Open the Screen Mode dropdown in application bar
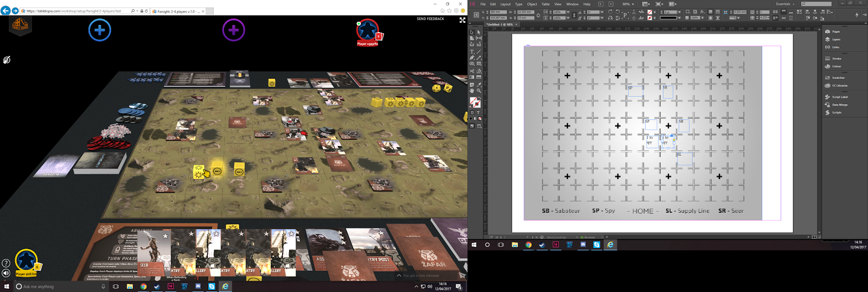 (x=659, y=4)
